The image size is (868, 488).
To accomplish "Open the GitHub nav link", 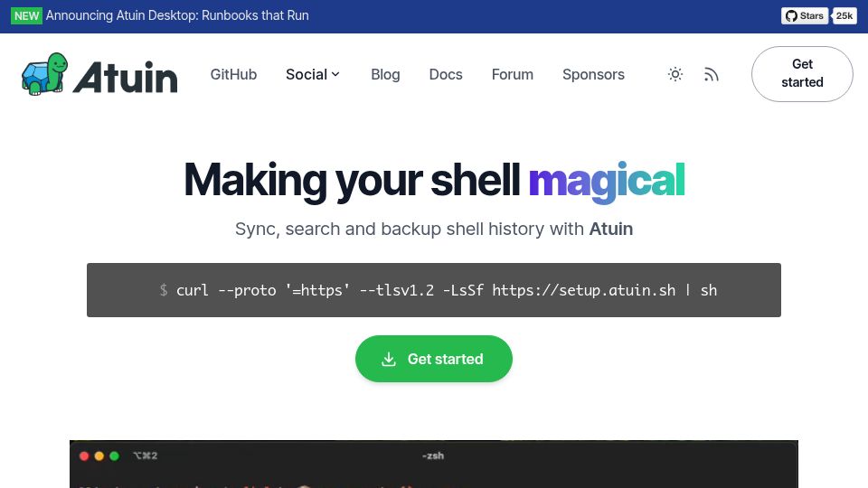I will pos(233,74).
